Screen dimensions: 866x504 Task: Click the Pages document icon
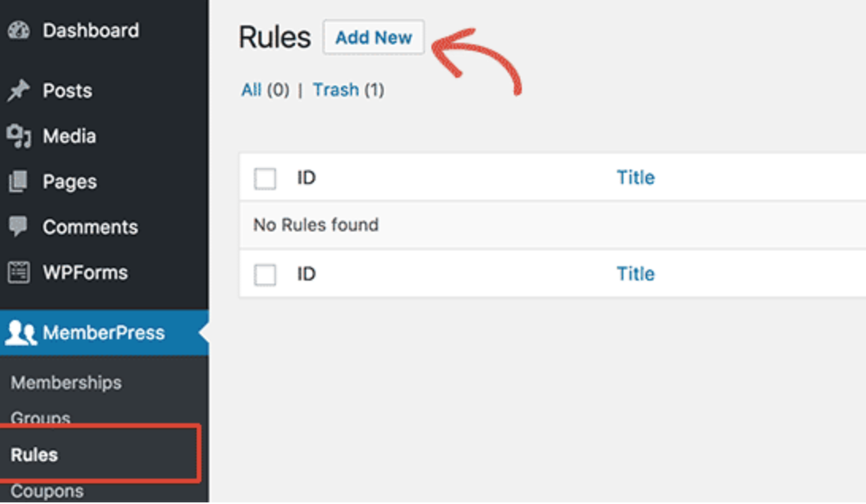18,182
